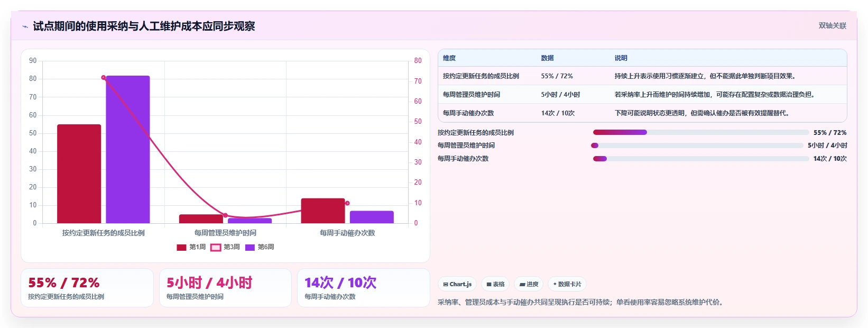Click the 5小时 / 4小时 value beside progress bar
Image resolution: width=868 pixels, height=328 pixels.
827,145
